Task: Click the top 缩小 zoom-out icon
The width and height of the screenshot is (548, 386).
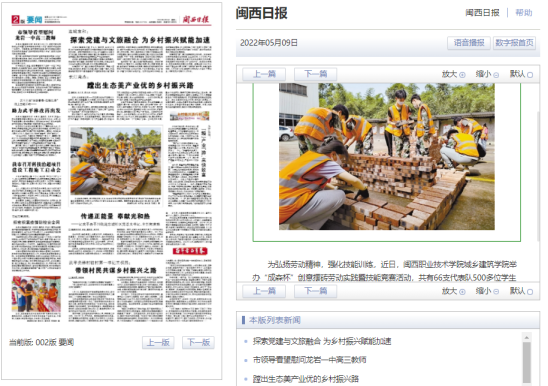Action: point(496,75)
